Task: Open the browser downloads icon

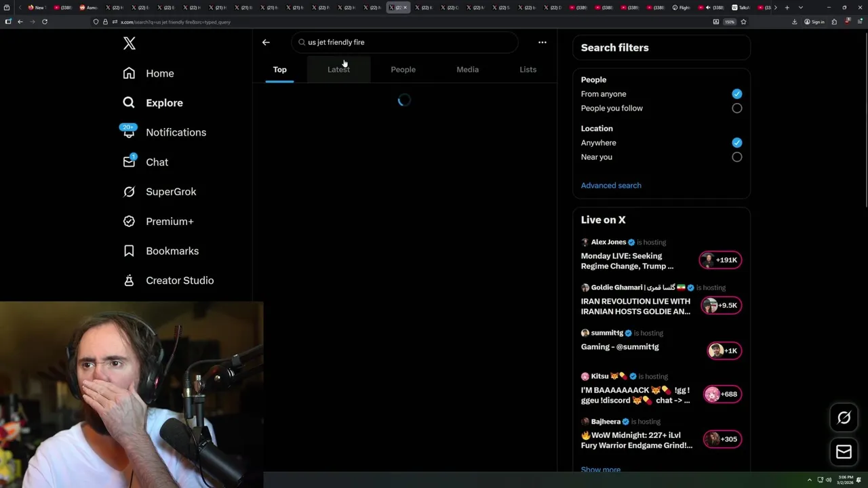Action: point(795,22)
